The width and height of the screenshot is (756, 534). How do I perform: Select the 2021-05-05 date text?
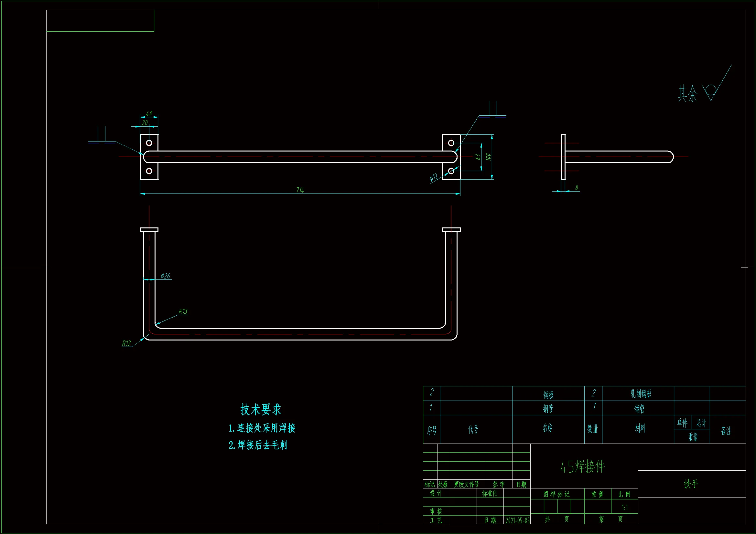click(518, 520)
